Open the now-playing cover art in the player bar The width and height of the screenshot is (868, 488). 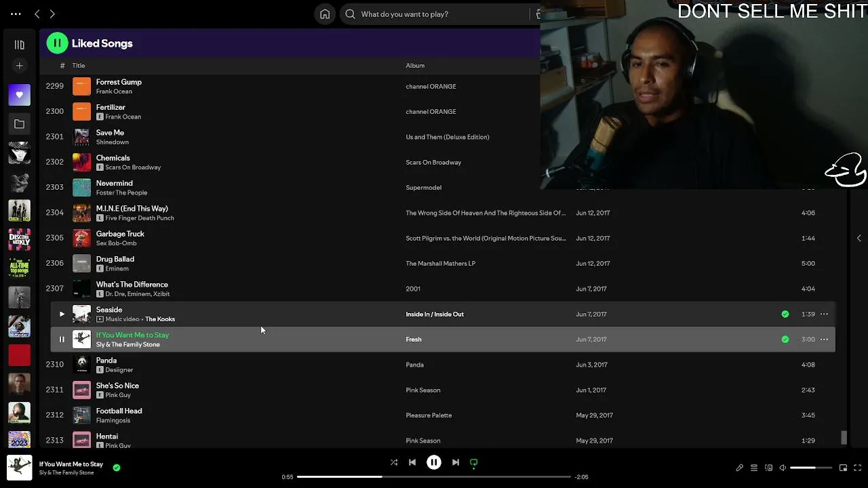click(x=20, y=468)
